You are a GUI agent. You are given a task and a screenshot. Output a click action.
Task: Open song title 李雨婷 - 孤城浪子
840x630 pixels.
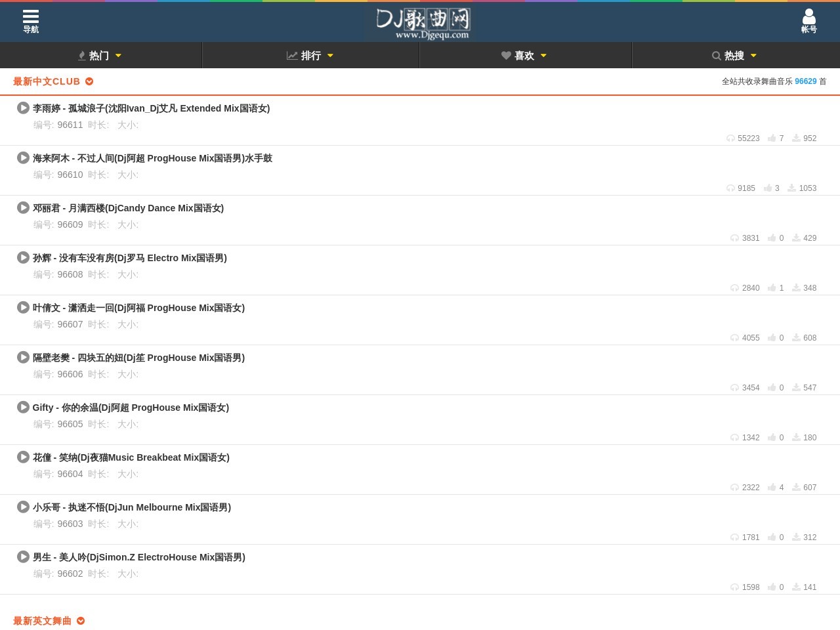(151, 108)
